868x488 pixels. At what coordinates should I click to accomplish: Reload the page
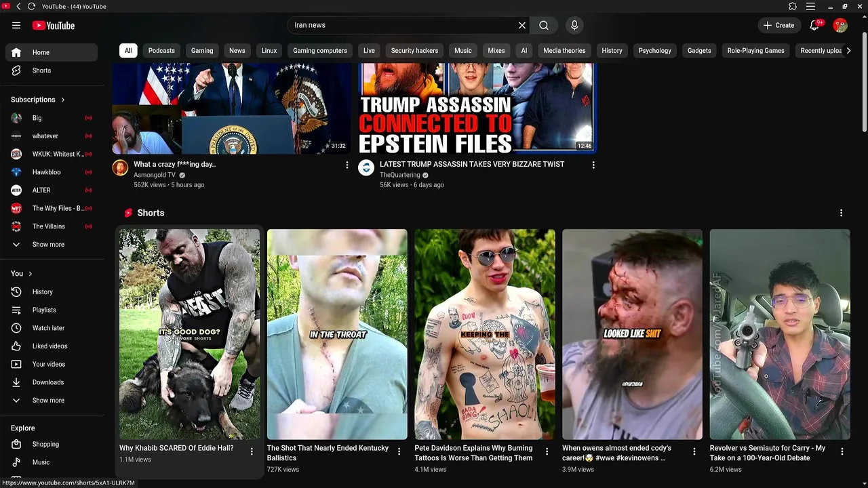pos(31,6)
